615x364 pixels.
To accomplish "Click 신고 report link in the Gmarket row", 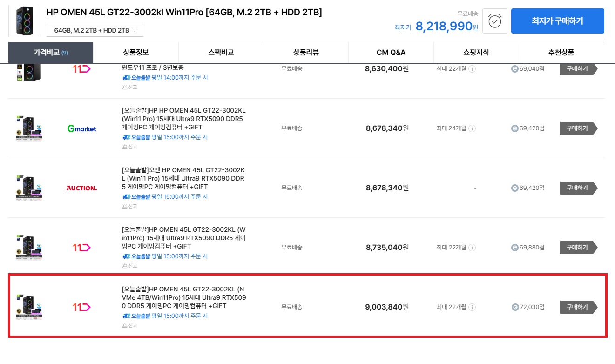I will pos(129,147).
